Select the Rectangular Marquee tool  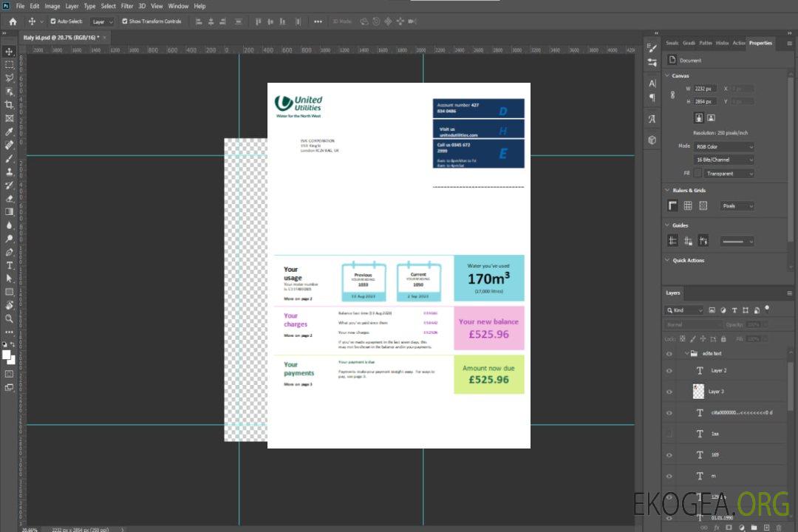tap(9, 65)
